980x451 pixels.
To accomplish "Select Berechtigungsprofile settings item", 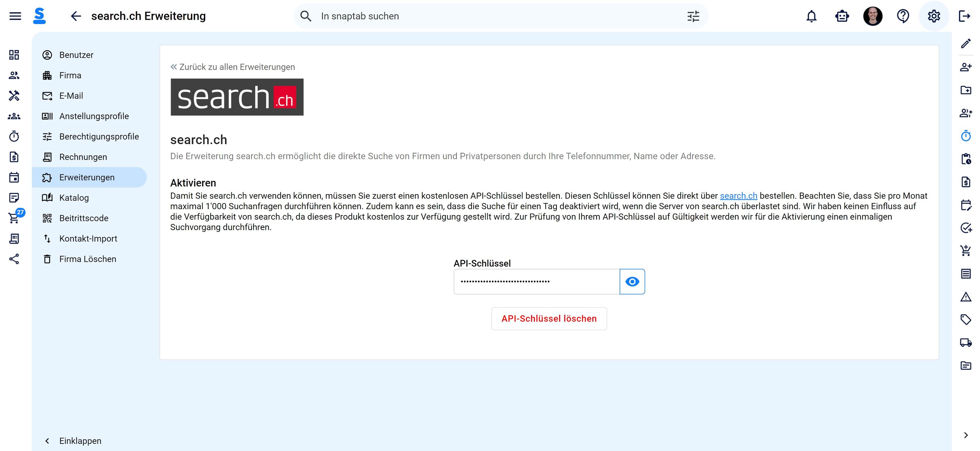I will (x=89, y=136).
